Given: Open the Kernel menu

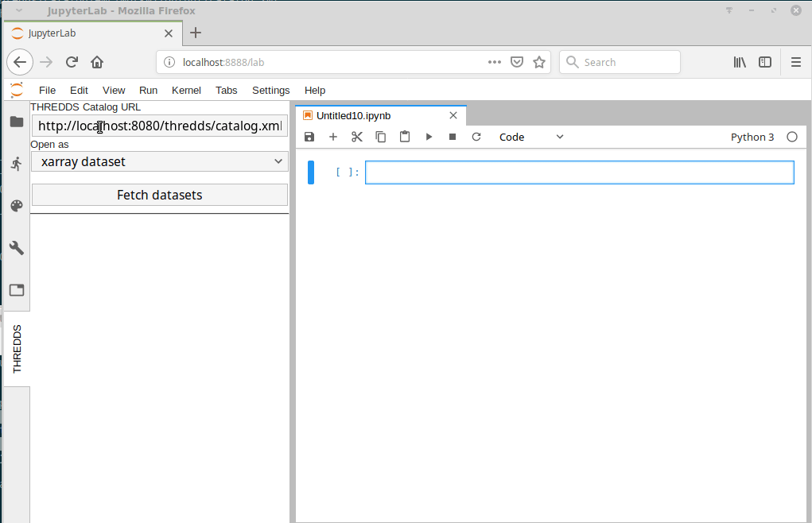Looking at the screenshot, I should coord(186,90).
